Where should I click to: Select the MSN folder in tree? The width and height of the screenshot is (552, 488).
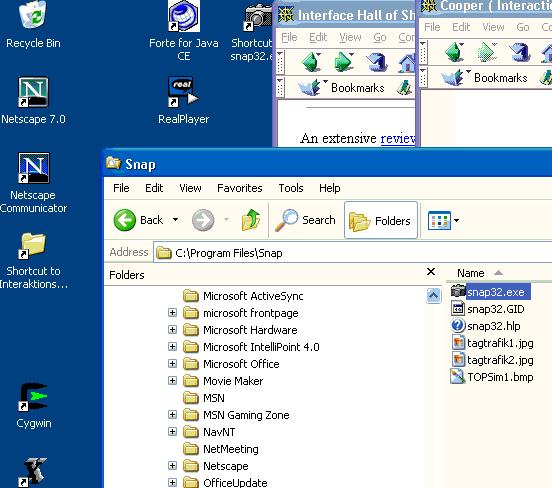pyautogui.click(x=204, y=398)
